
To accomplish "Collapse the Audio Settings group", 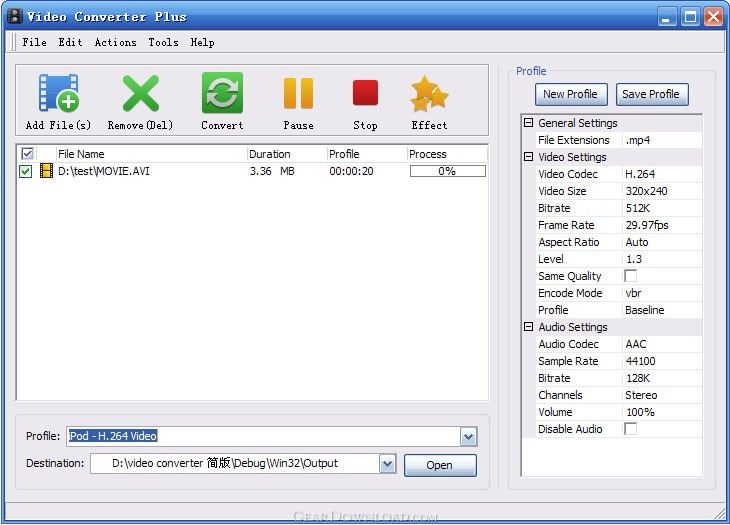I will click(x=528, y=327).
